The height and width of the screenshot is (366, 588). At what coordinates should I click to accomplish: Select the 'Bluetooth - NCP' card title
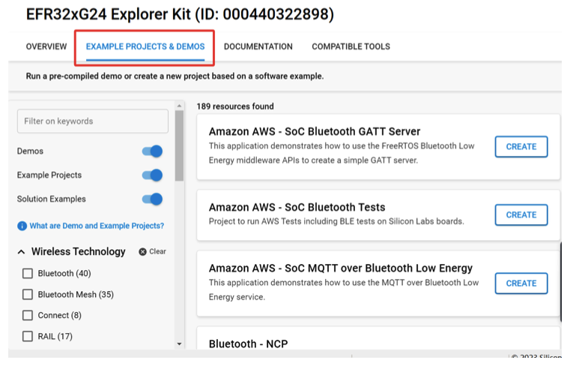pyautogui.click(x=248, y=343)
